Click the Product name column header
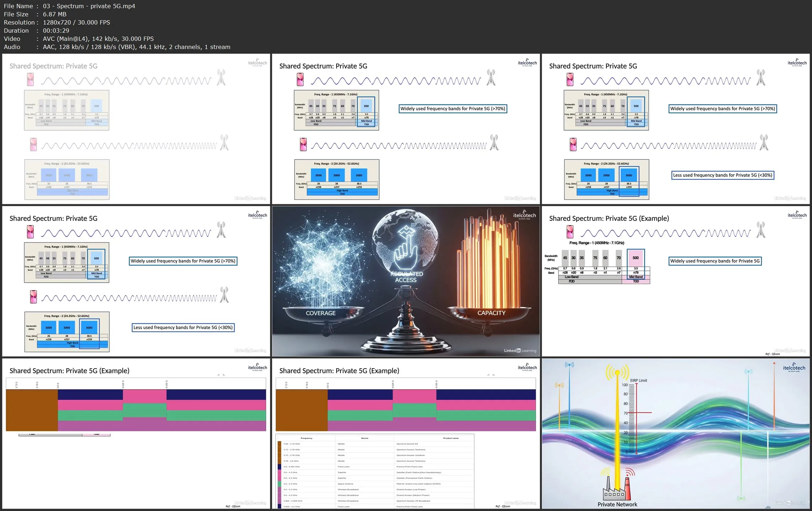 click(451, 438)
